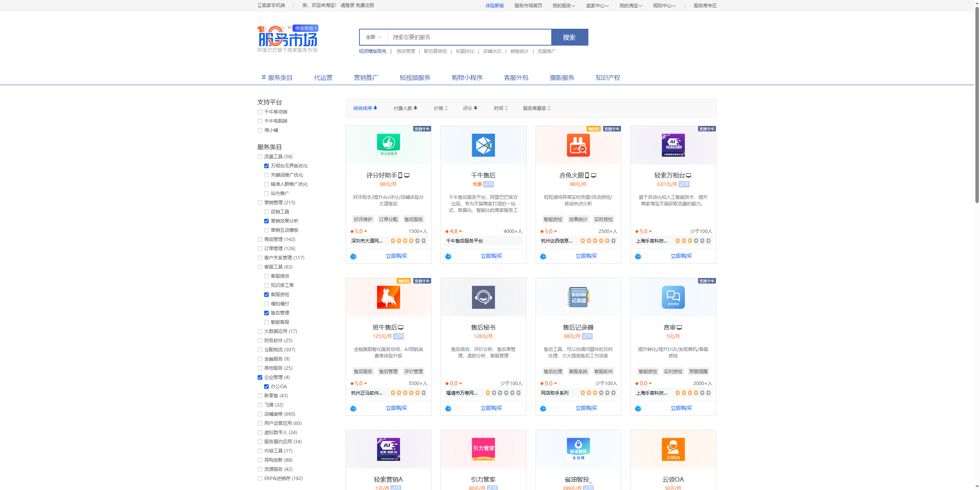The image size is (980, 490).
Task: Click the 卖家手机端 phone icon
Action: click(260, 5)
